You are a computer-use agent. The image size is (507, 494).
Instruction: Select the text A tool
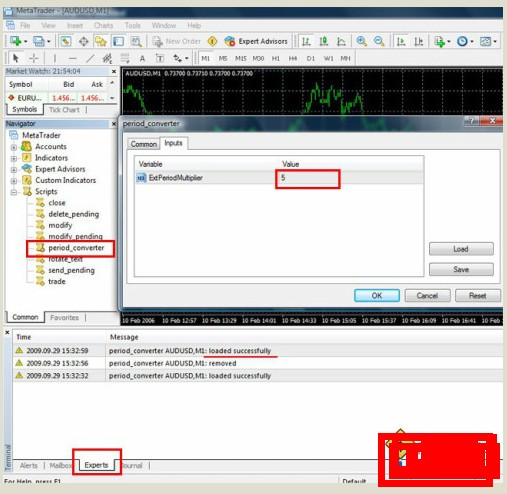pos(142,59)
